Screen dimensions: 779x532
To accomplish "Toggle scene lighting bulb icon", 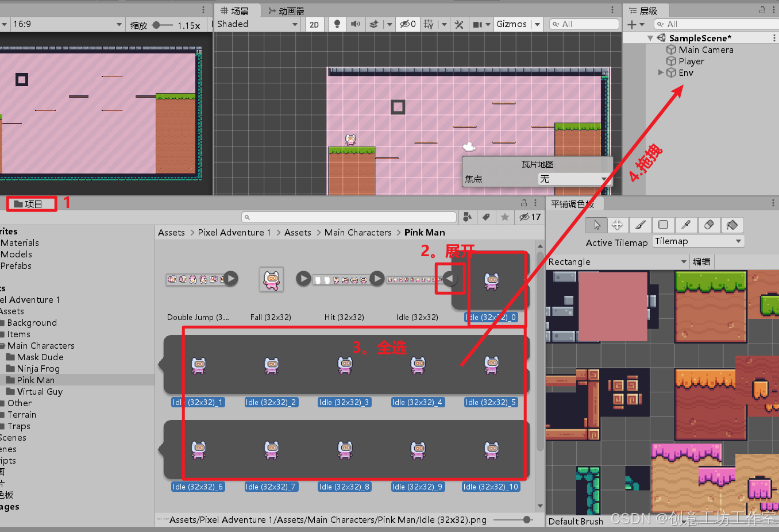I will 337,24.
